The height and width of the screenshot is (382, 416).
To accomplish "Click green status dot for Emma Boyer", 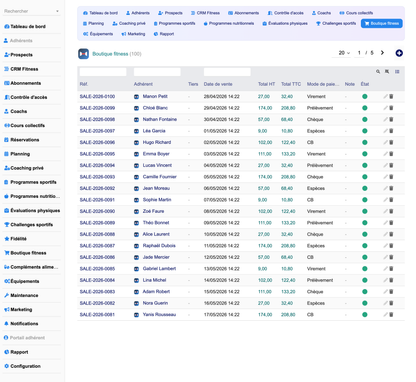I will pos(365,154).
